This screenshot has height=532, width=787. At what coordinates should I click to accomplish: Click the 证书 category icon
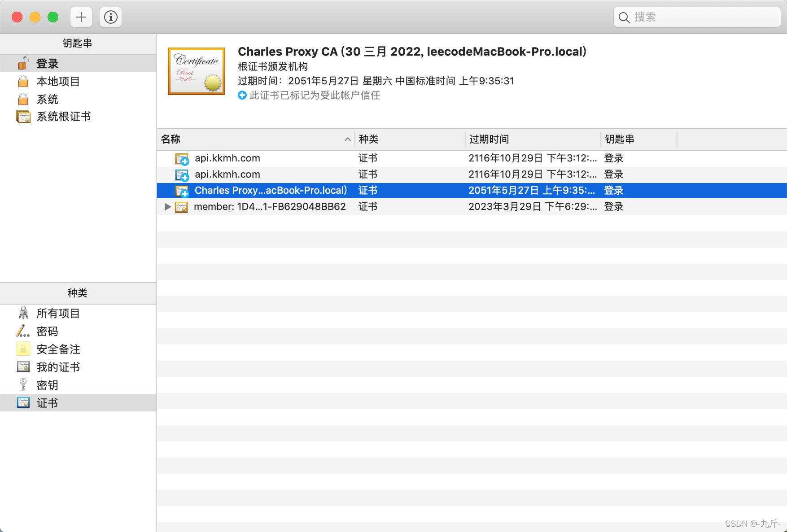pos(23,403)
